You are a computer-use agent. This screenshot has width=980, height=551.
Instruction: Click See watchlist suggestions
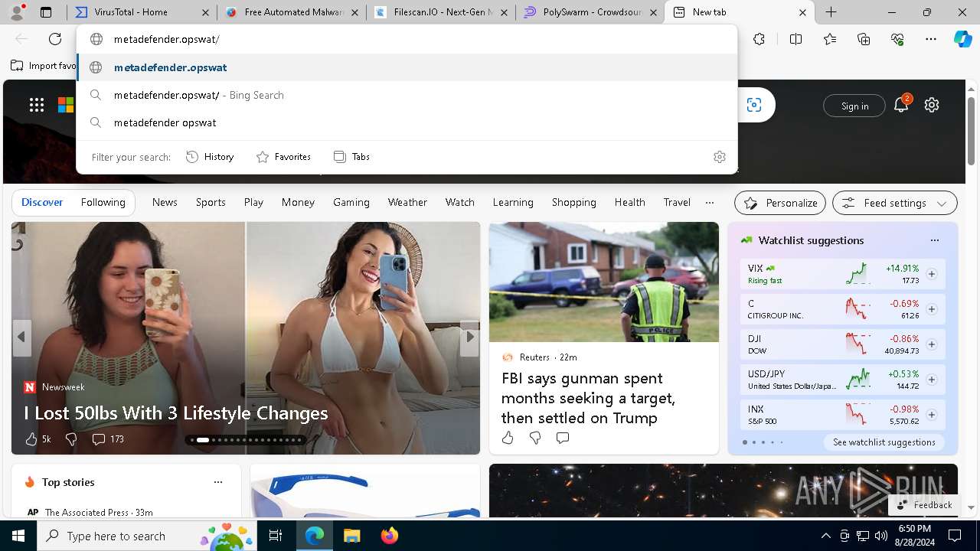click(884, 442)
